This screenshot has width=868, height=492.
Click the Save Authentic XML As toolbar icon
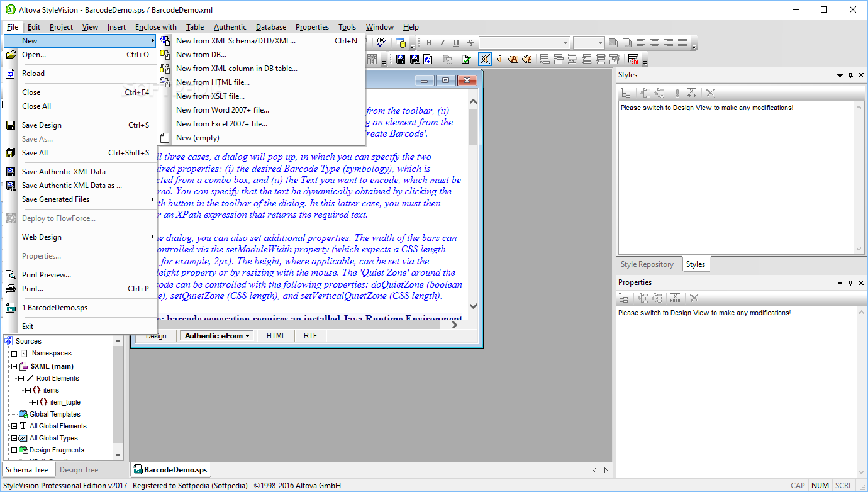pos(415,59)
